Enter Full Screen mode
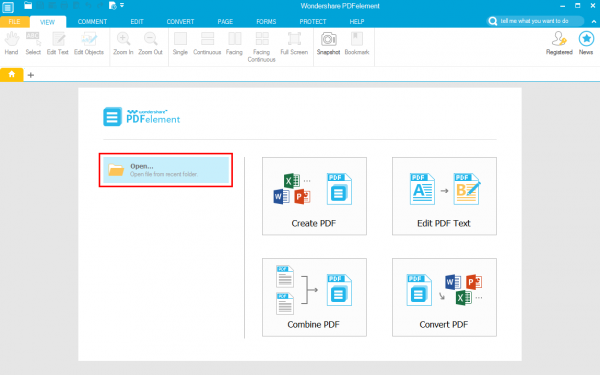This screenshot has width=600, height=375. coord(294,43)
